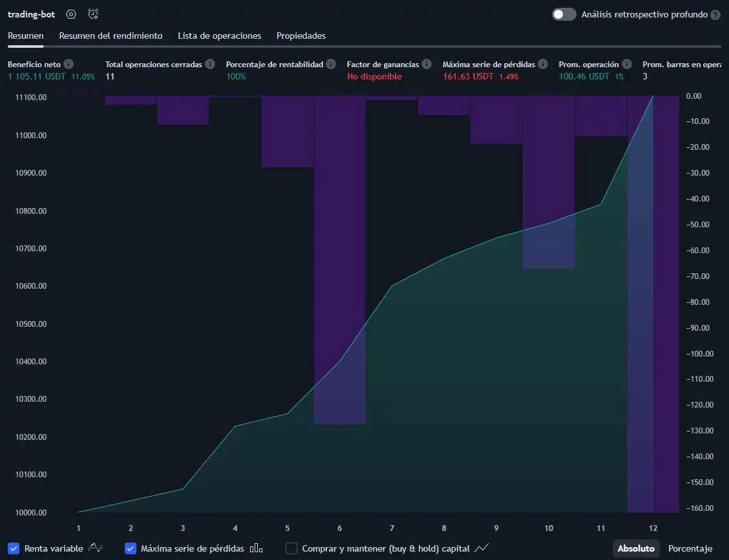Click the drawdown bar at trade 10
Image resolution: width=729 pixels, height=560 pixels.
pos(549,182)
